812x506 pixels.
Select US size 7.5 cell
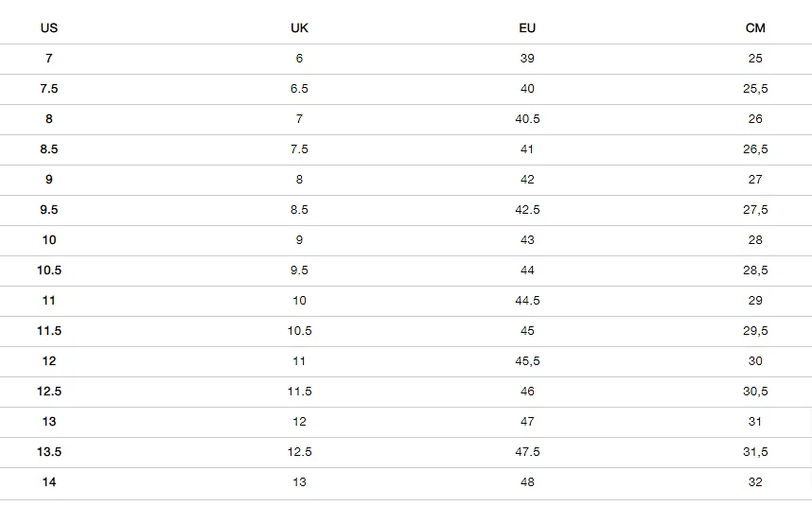(48, 89)
